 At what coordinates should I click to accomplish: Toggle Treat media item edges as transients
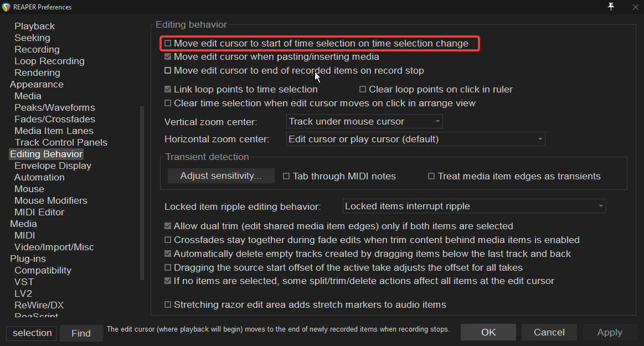click(431, 176)
